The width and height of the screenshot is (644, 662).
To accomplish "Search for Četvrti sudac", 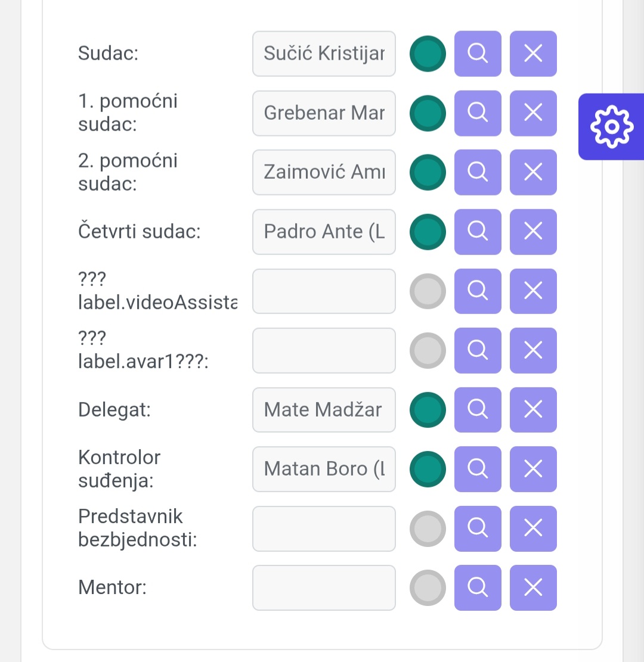I will (x=478, y=232).
